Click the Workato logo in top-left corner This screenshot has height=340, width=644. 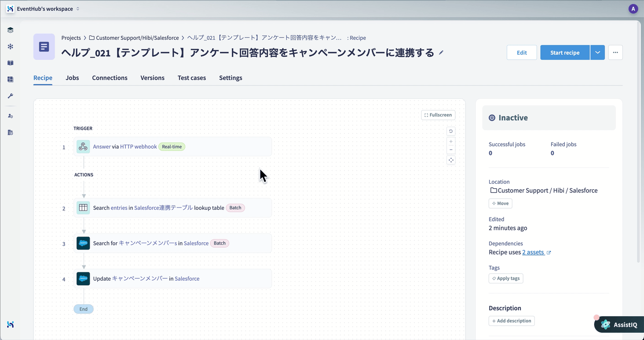pos(10,9)
